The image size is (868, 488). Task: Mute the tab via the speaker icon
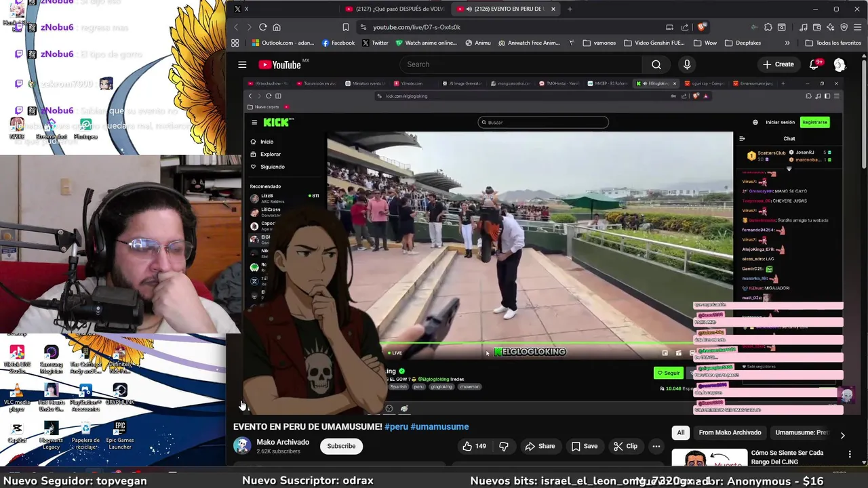[469, 9]
